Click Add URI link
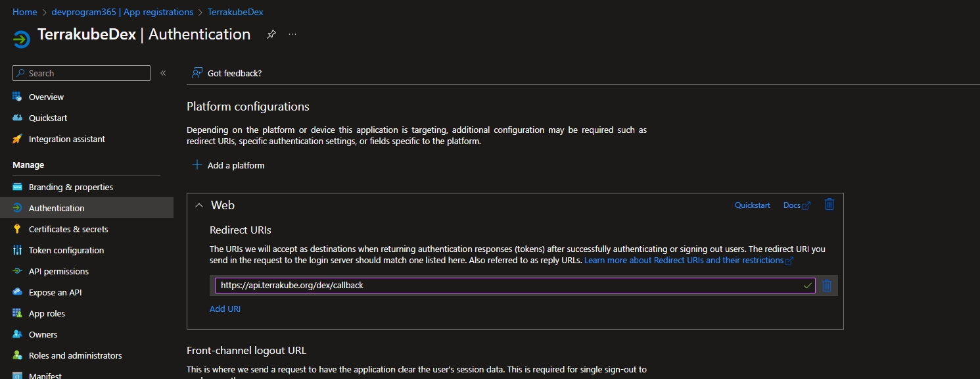 [x=225, y=309]
